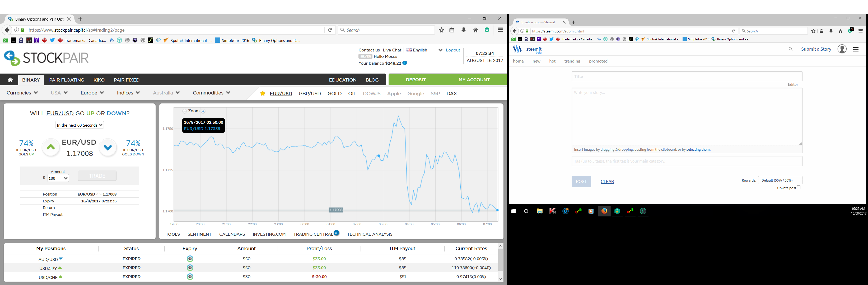The image size is (868, 285).
Task: Expand USA asset dropdown
Action: [x=59, y=93]
